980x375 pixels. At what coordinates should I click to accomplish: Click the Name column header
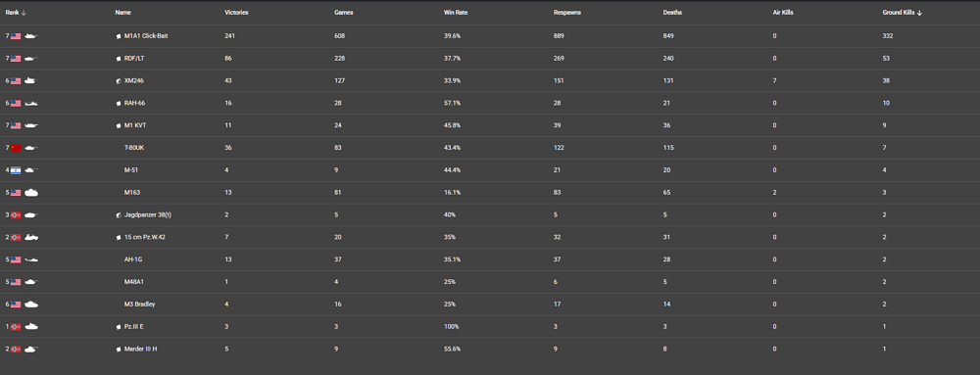pyautogui.click(x=123, y=13)
